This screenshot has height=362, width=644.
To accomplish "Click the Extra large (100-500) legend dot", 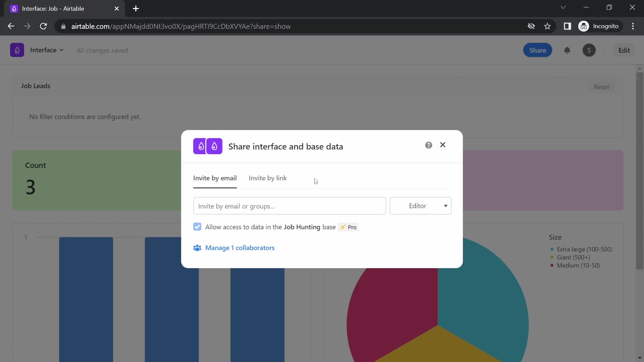I will pos(552,249).
